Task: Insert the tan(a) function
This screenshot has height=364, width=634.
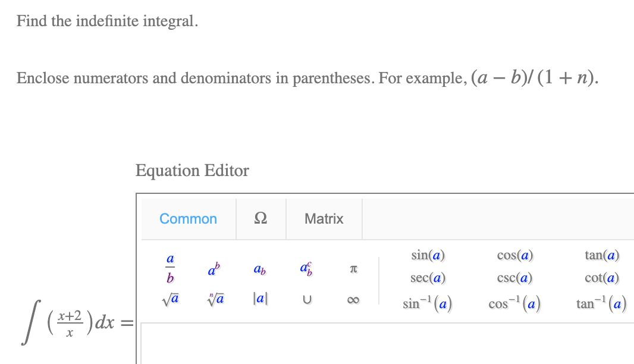Action: click(x=602, y=255)
